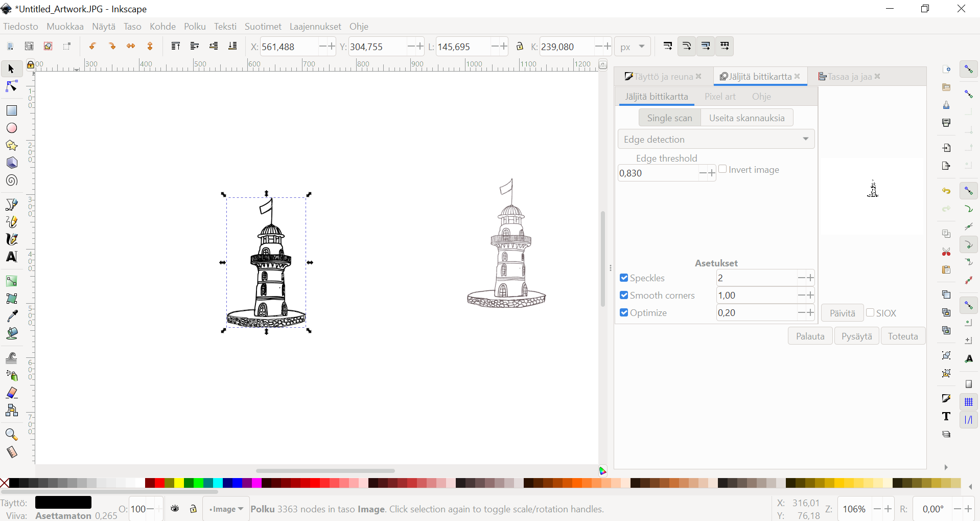
Task: Click the Toteuta button
Action: tap(903, 336)
